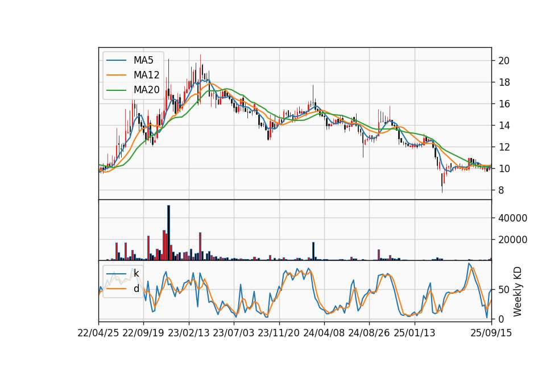The height and width of the screenshot is (392, 546).
Task: Click the price axis value 18
Action: coord(504,82)
